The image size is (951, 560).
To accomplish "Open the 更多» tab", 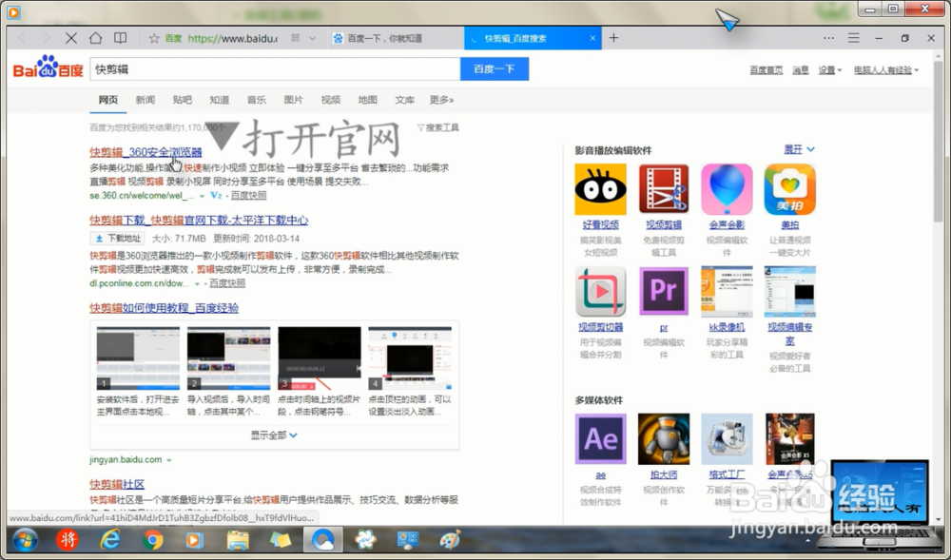I will (x=441, y=100).
